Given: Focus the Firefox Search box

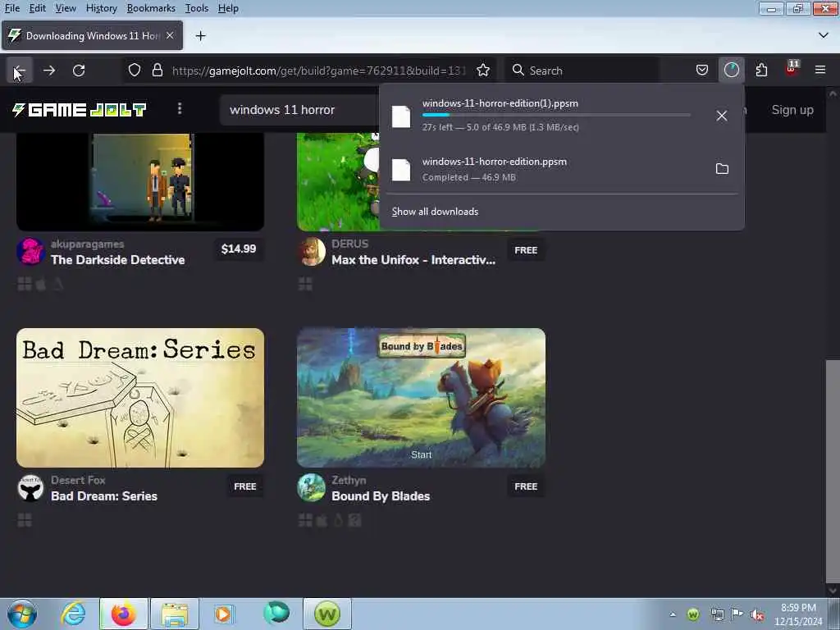Looking at the screenshot, I should click(x=582, y=71).
